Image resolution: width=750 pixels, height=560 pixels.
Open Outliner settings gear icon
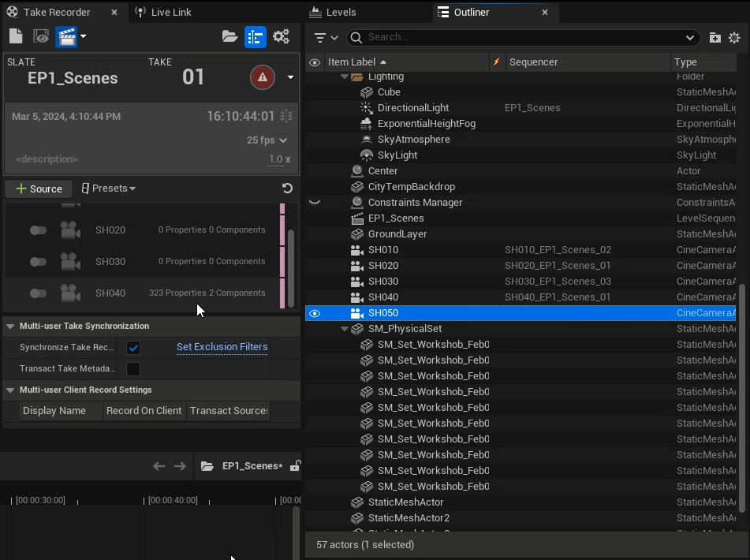tap(734, 37)
